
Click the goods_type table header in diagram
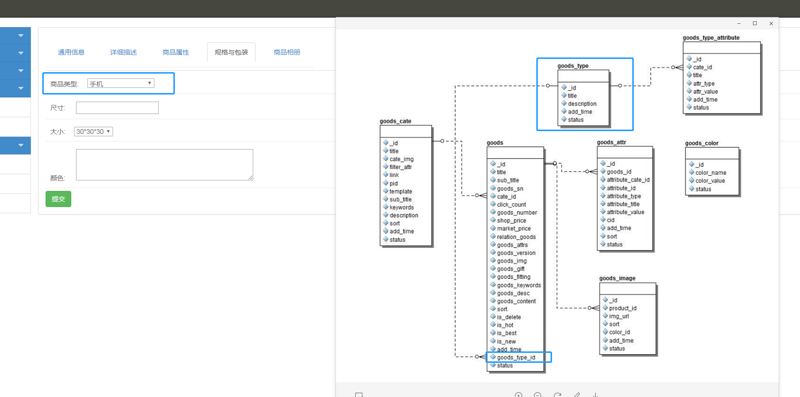pyautogui.click(x=573, y=66)
